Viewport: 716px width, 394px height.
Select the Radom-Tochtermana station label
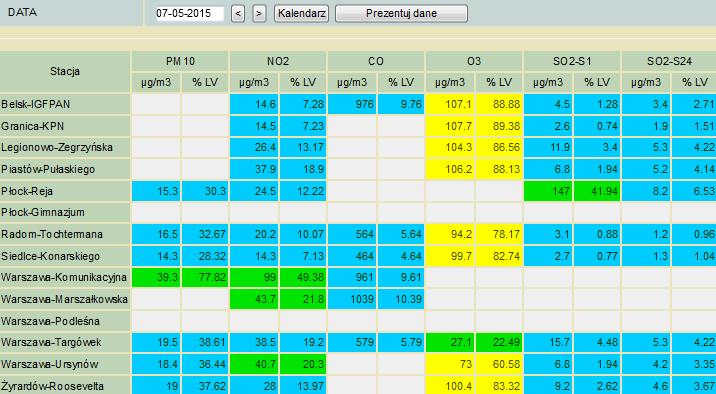(65, 234)
